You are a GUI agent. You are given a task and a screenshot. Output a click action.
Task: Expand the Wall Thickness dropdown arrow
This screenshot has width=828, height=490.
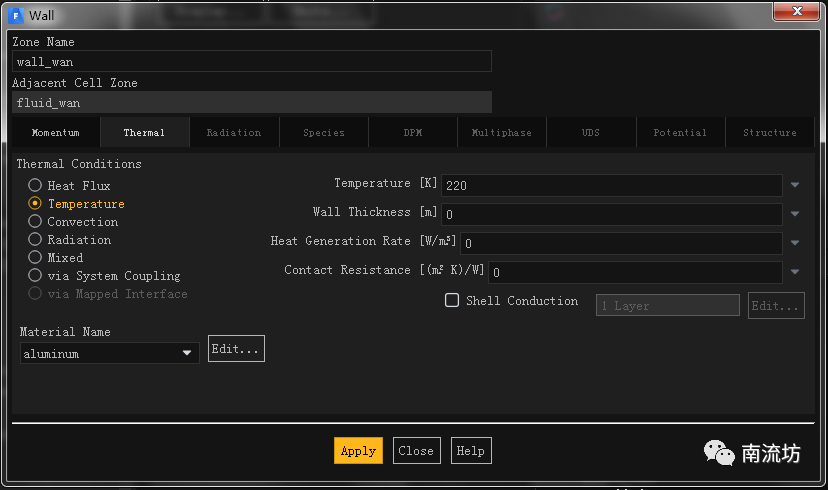tap(795, 214)
